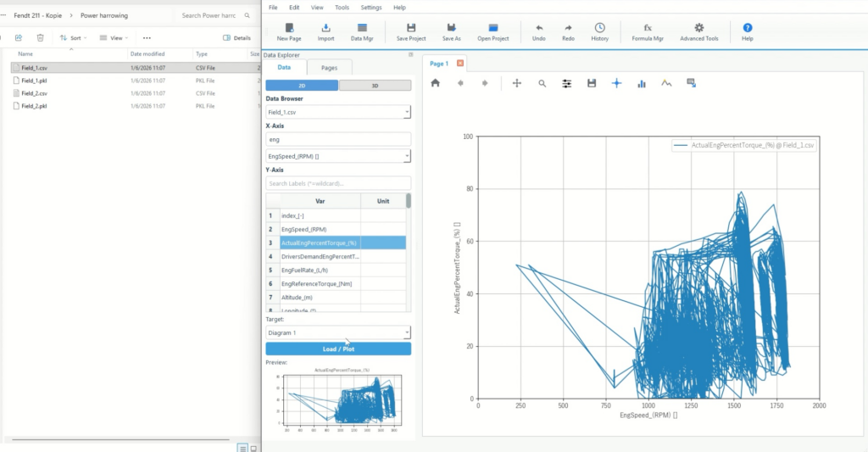Click the save figure disk icon
This screenshot has width=868, height=452.
coord(592,83)
